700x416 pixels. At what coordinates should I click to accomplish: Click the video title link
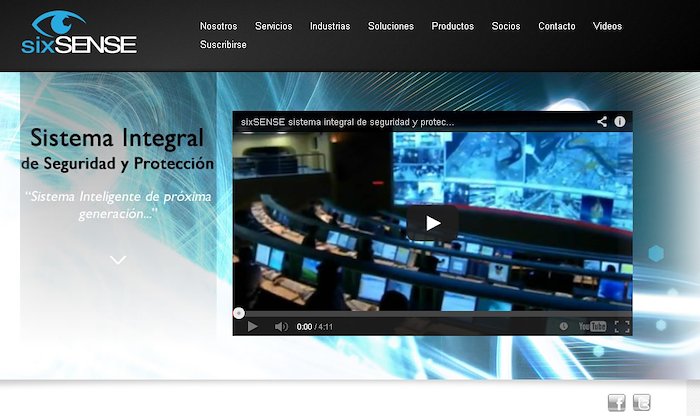(x=347, y=122)
